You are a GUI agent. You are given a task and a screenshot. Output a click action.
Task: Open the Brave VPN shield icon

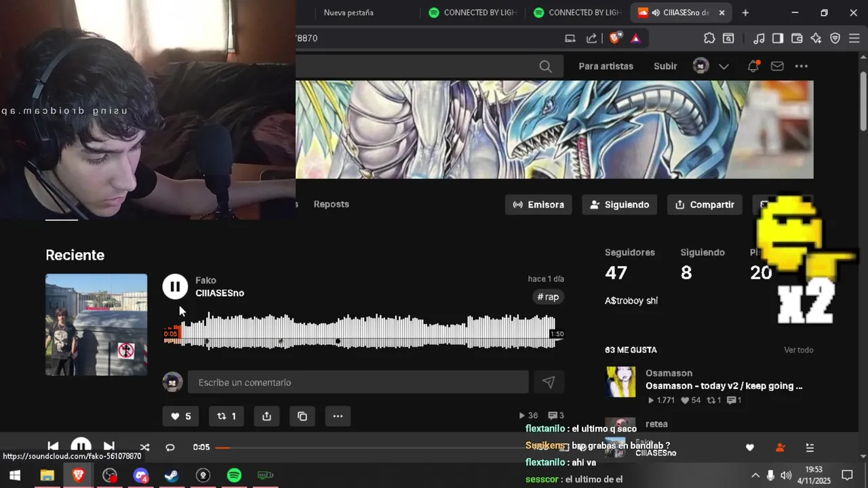[835, 38]
